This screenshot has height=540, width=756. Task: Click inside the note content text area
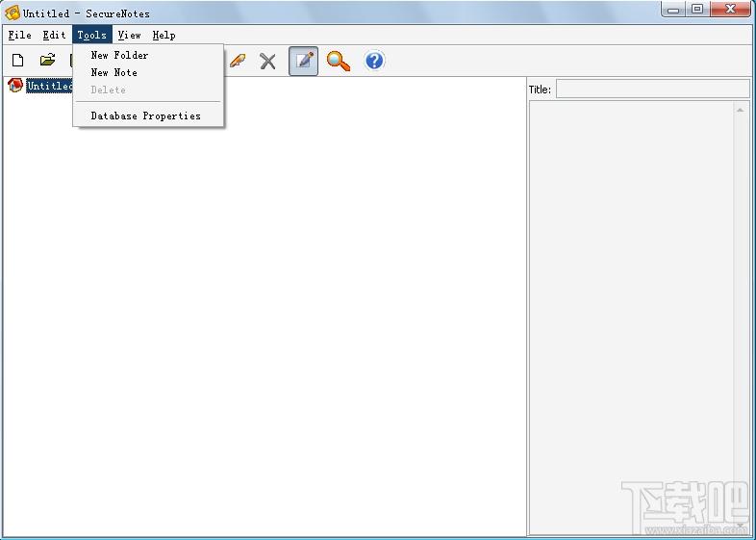pyautogui.click(x=631, y=316)
